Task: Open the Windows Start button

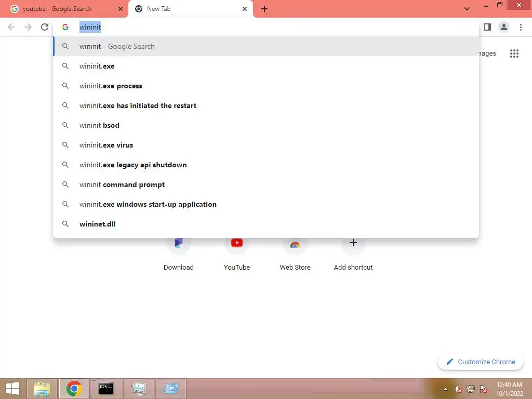Action: click(12, 389)
